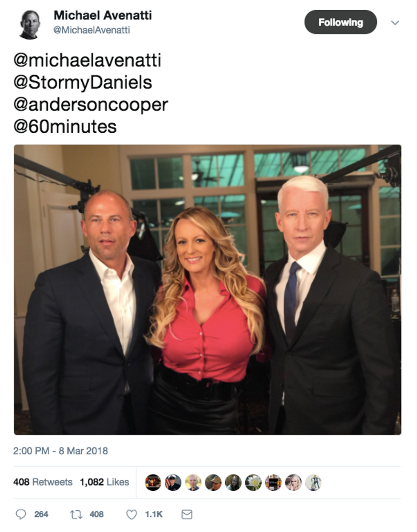Image resolution: width=417 pixels, height=532 pixels.
Task: Retweet using the retweet arrows icon
Action: coord(76,515)
